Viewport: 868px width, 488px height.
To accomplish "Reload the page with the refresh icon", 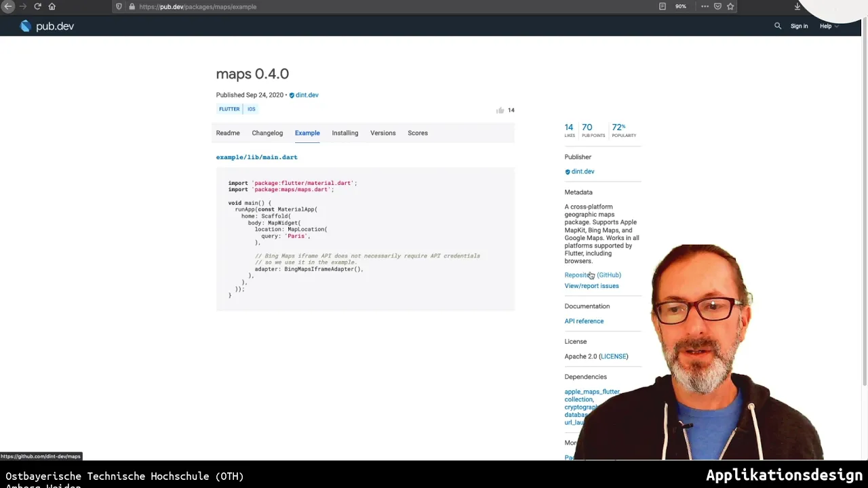I will pos(37,6).
